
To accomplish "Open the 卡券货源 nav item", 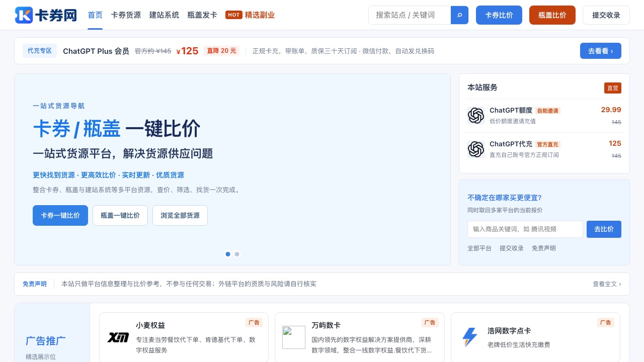I will [x=126, y=15].
